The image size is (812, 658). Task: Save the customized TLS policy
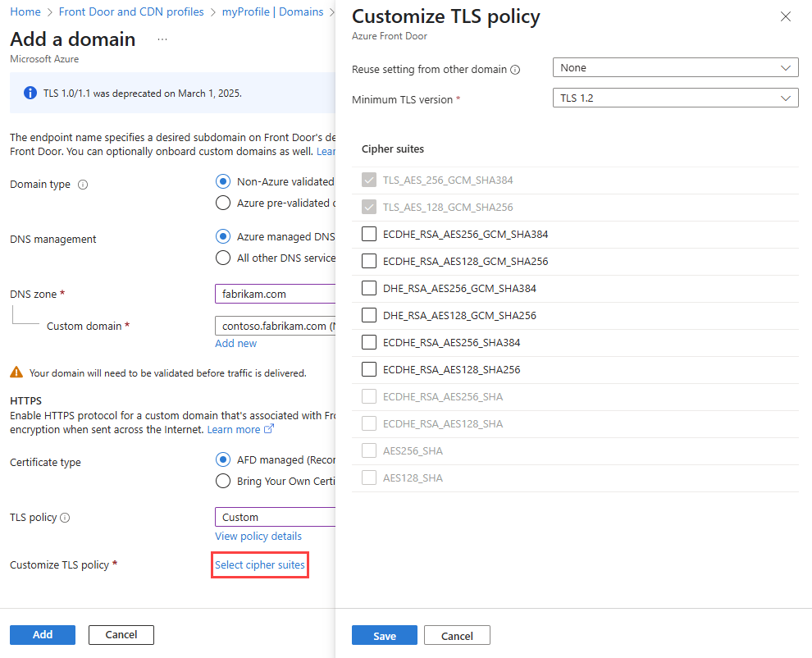click(x=384, y=636)
